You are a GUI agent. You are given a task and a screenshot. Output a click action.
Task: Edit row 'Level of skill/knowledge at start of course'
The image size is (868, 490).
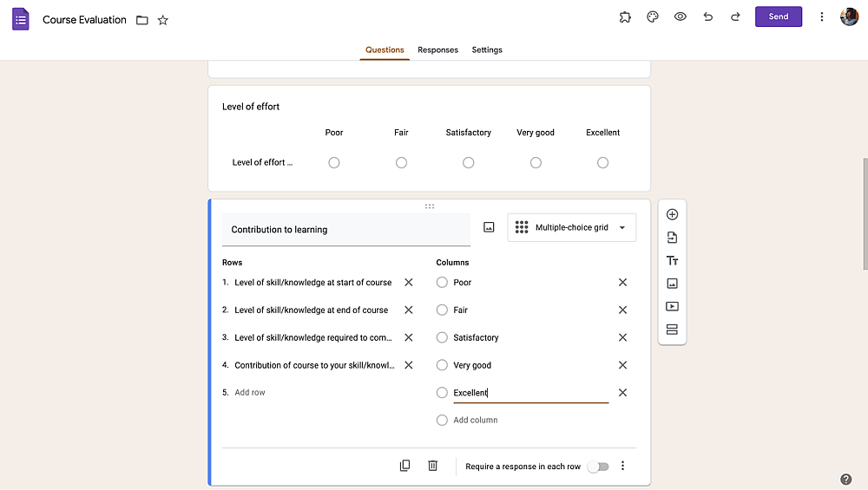tap(314, 283)
